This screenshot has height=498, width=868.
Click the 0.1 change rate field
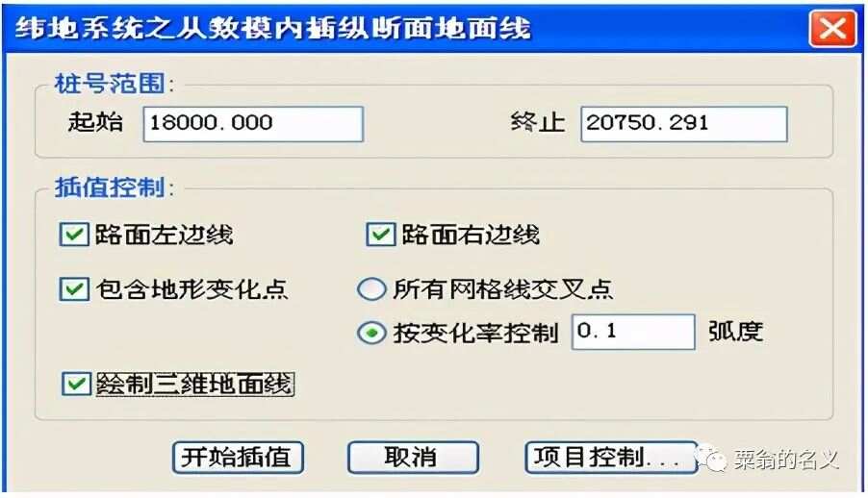[x=633, y=332]
